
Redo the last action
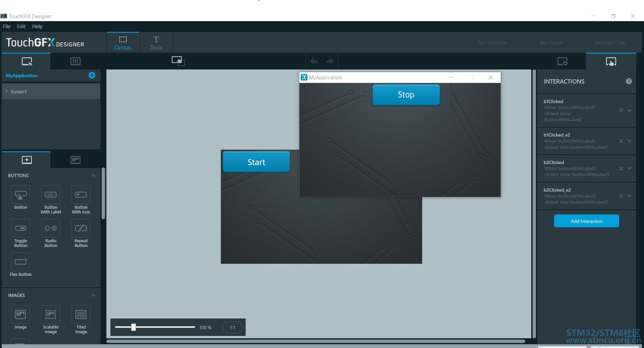click(x=330, y=61)
